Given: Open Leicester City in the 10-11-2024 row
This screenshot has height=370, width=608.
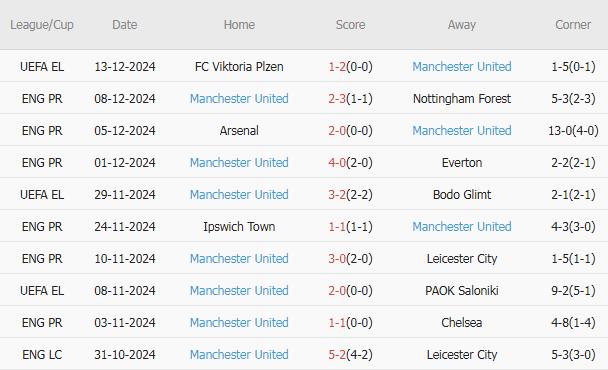Looking at the screenshot, I should [461, 259].
